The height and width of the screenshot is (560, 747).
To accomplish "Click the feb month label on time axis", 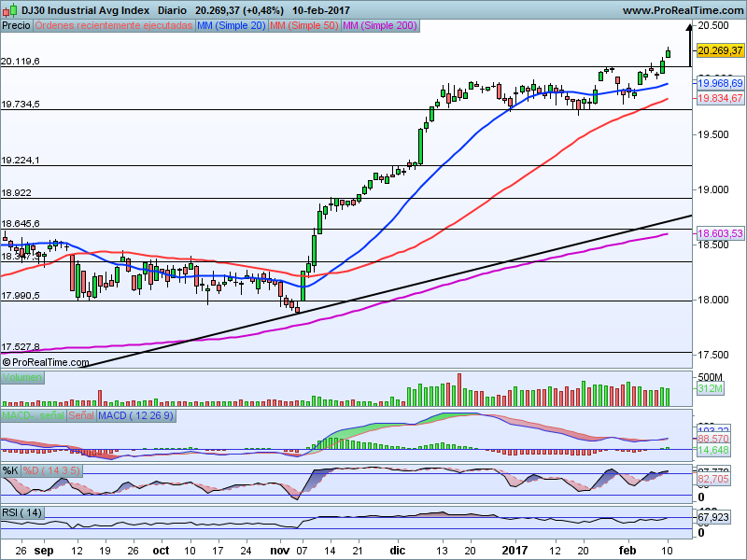I will click(627, 551).
